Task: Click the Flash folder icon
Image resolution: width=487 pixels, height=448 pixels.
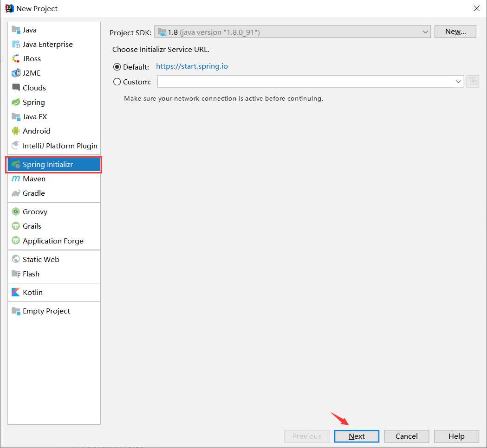Action: [16, 274]
